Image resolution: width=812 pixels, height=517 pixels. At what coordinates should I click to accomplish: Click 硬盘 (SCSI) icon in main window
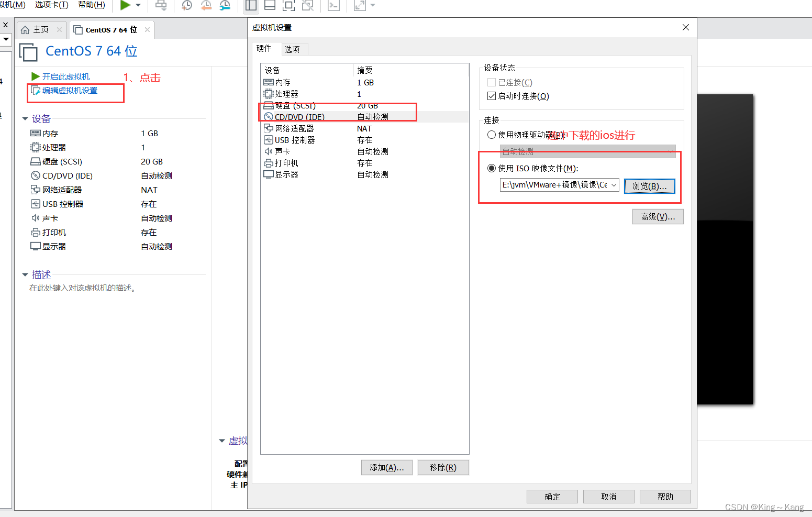click(x=36, y=162)
